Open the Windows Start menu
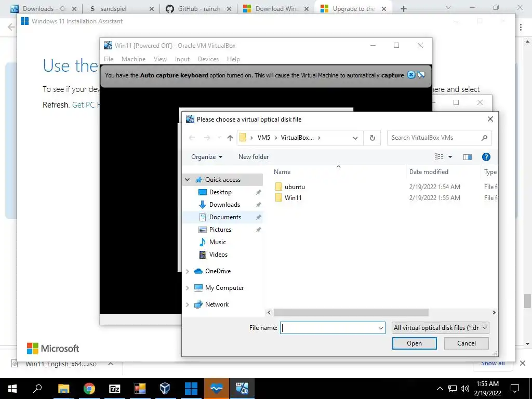 pyautogui.click(x=12, y=389)
